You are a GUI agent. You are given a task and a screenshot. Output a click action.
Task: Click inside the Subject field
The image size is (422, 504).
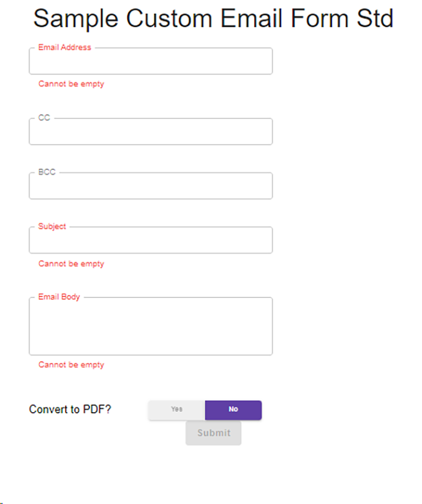click(151, 240)
